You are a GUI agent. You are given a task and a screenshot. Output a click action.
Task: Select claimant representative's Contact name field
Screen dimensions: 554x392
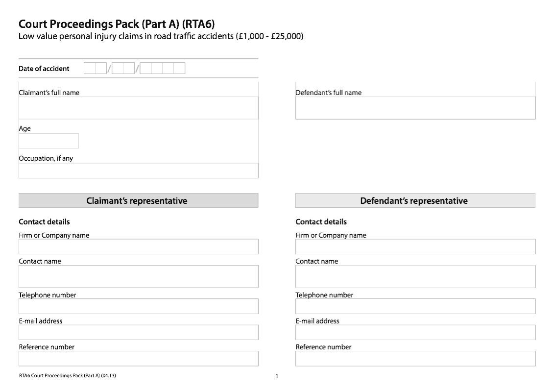[138, 276]
